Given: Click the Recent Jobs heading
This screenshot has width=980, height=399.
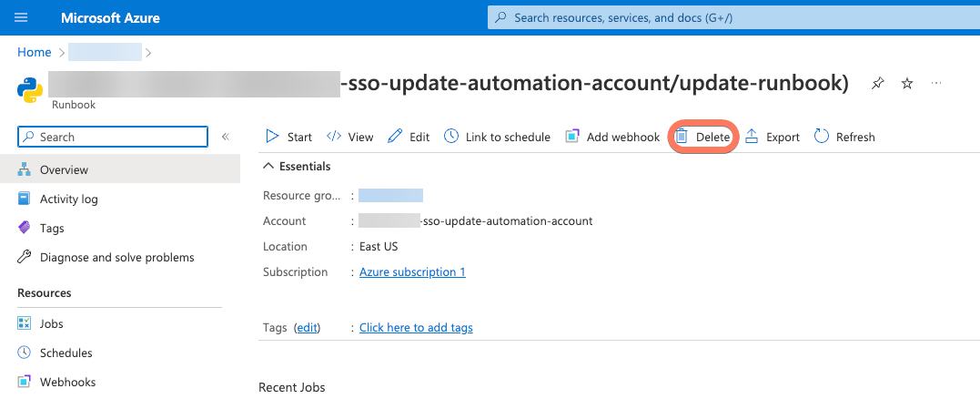Looking at the screenshot, I should click(x=292, y=388).
